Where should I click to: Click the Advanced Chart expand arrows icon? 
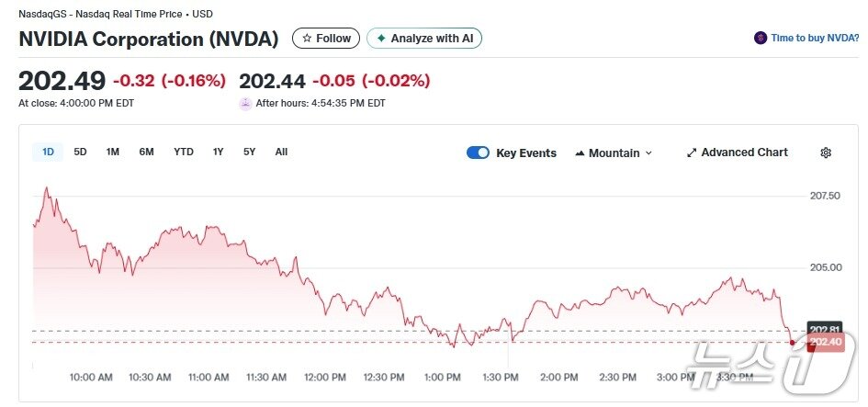coord(692,153)
